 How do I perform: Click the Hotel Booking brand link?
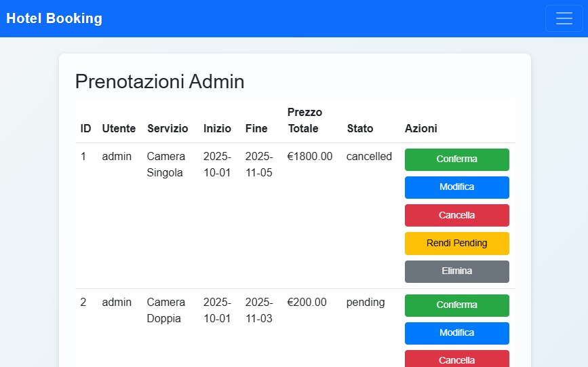click(54, 18)
